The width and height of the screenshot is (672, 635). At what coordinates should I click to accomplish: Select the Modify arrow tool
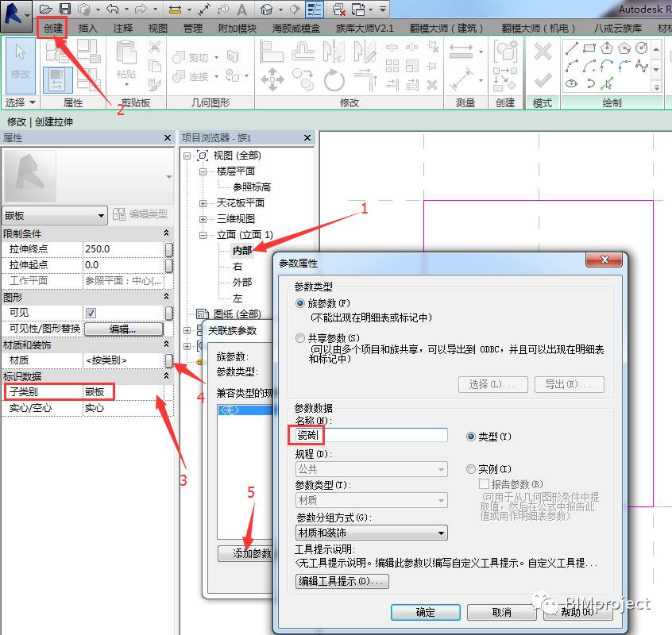(21, 65)
